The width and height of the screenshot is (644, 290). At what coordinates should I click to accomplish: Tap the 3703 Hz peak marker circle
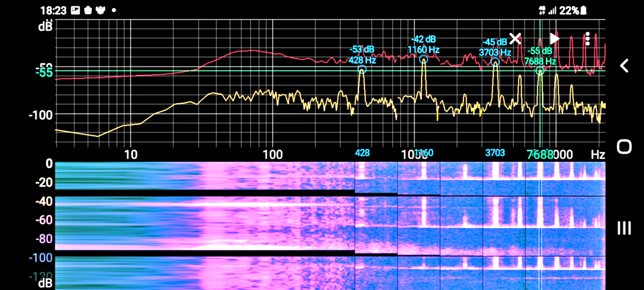pyautogui.click(x=495, y=62)
